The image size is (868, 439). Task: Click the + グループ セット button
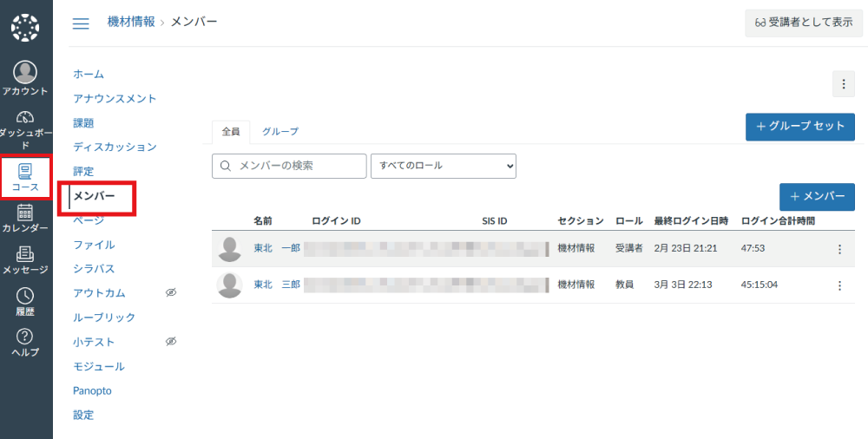[x=800, y=127]
